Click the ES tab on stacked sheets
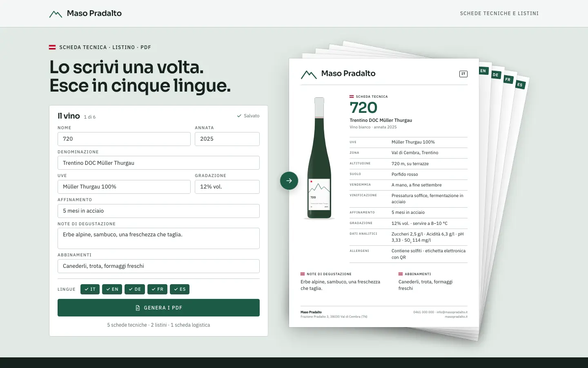Screen dimensions: 588x368 (x=520, y=85)
